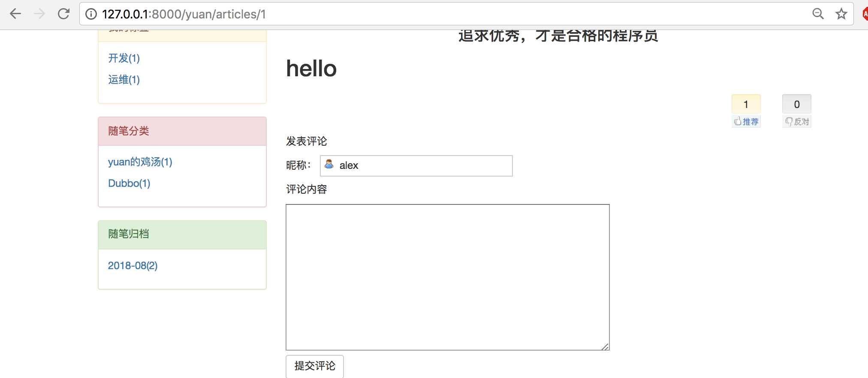This screenshot has height=378, width=868.
Task: Reload the current page
Action: (x=64, y=14)
